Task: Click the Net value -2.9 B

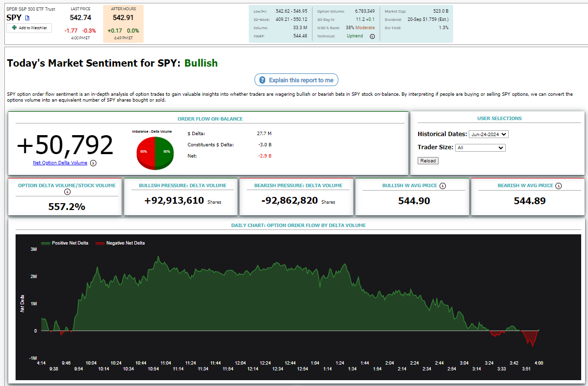Action: click(x=265, y=156)
